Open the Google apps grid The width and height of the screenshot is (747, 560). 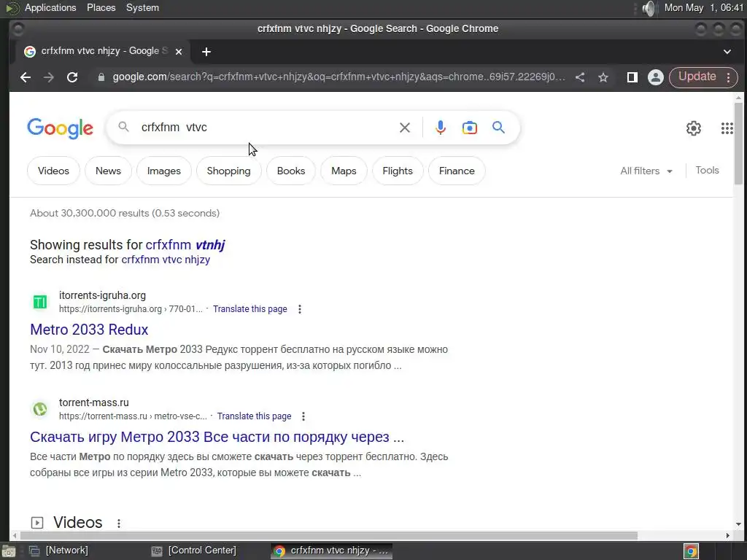(x=727, y=128)
